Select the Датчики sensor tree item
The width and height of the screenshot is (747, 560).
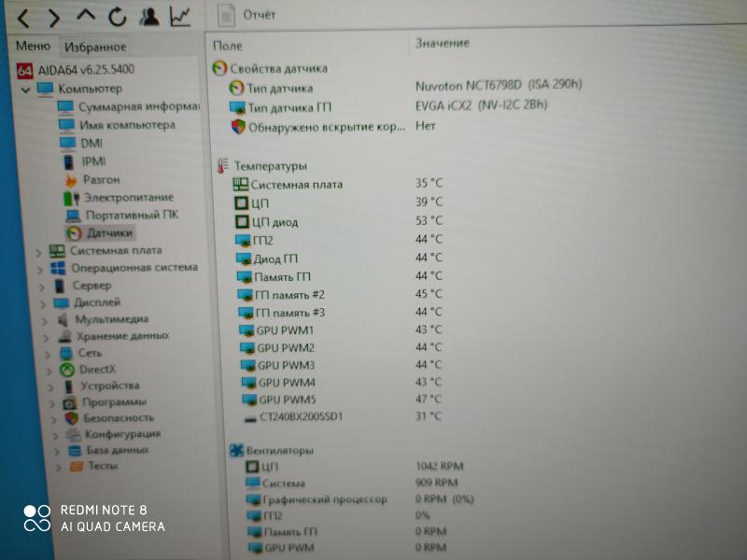(x=109, y=232)
